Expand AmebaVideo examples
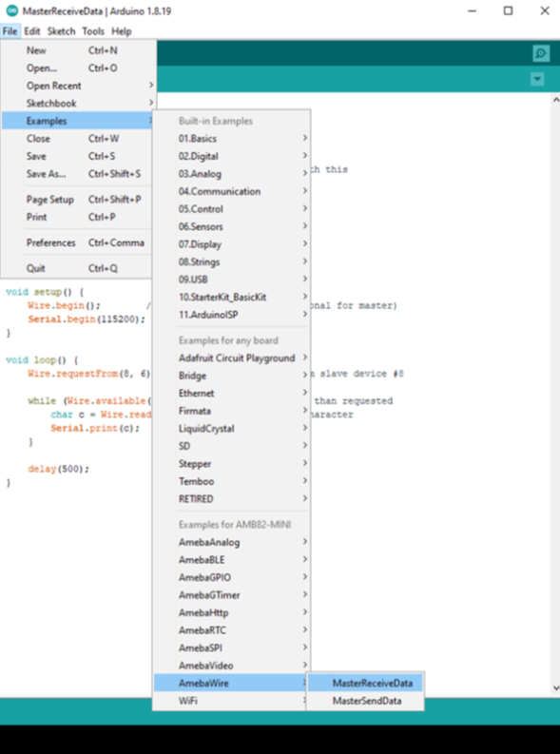Viewport: 560px width, 754px height. pos(232,666)
